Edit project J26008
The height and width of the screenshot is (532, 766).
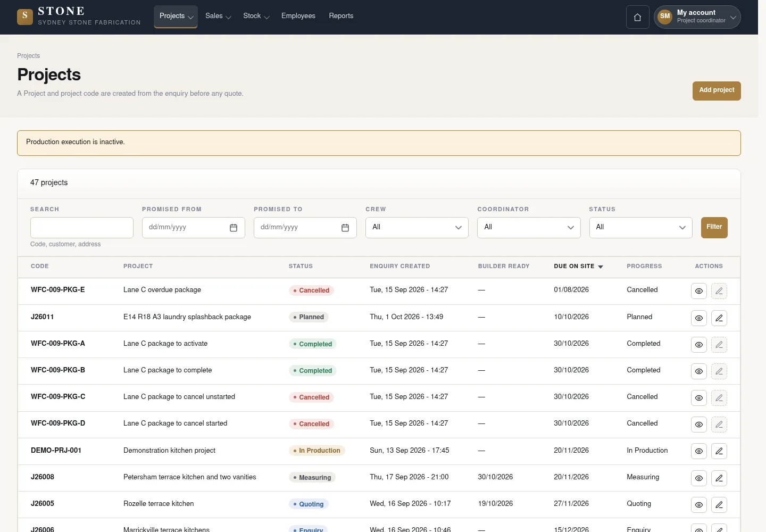719,478
